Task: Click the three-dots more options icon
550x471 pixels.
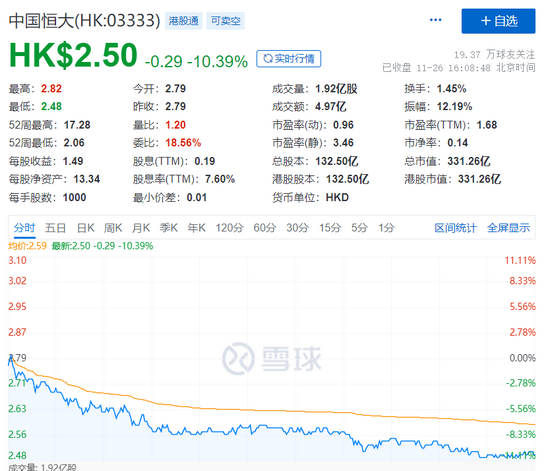Action: (x=435, y=20)
